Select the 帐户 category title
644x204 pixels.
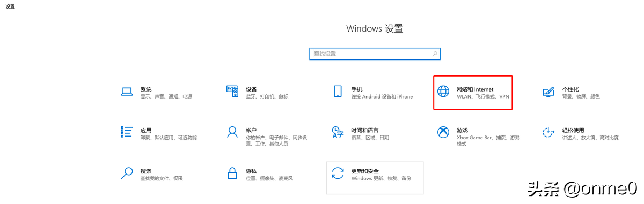[251, 130]
